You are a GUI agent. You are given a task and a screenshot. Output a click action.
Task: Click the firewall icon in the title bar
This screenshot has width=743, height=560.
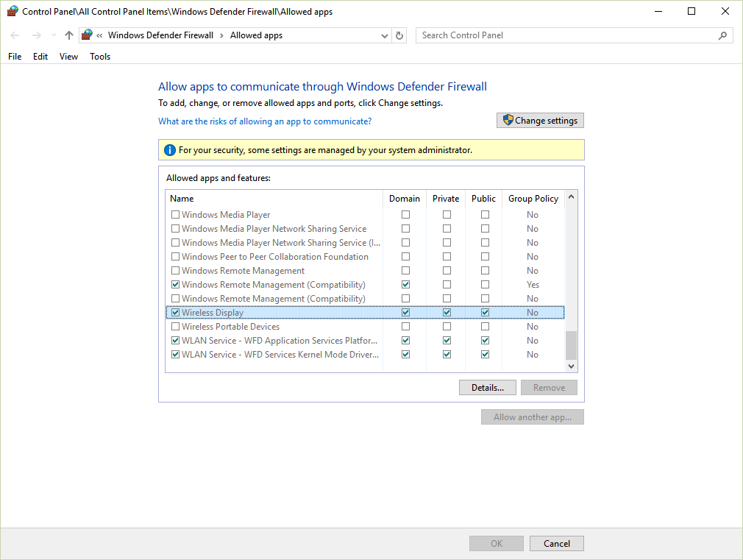(13, 11)
